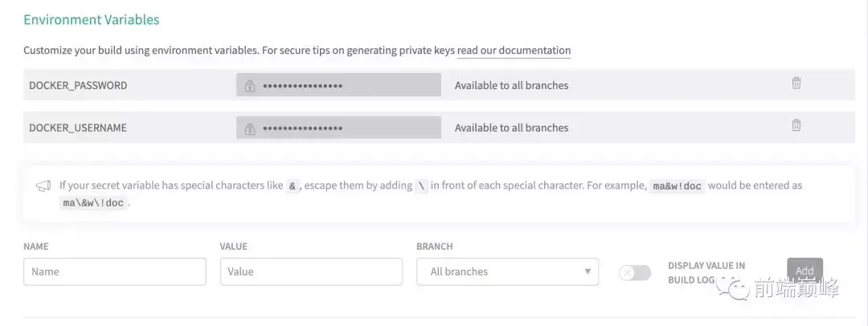Click the lock icon beside DOCKER_PASSWORD value
868x326 pixels.
(x=250, y=85)
